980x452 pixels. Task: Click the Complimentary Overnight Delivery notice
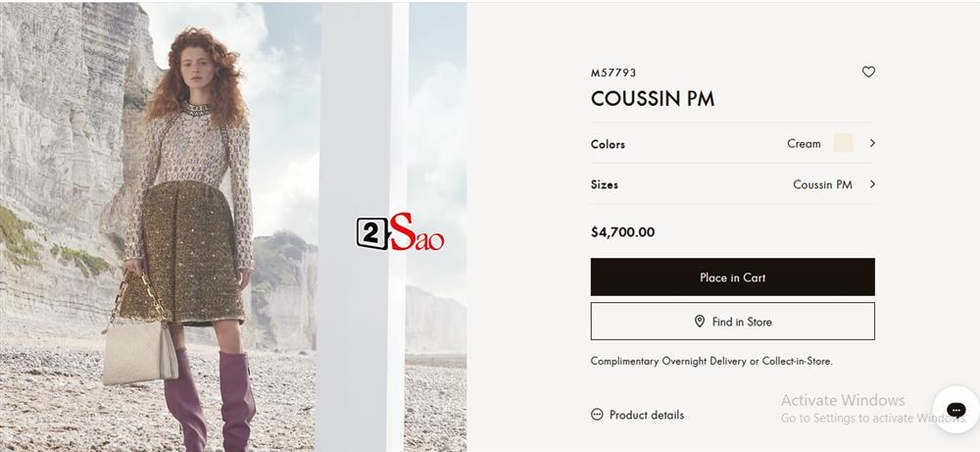711,362
